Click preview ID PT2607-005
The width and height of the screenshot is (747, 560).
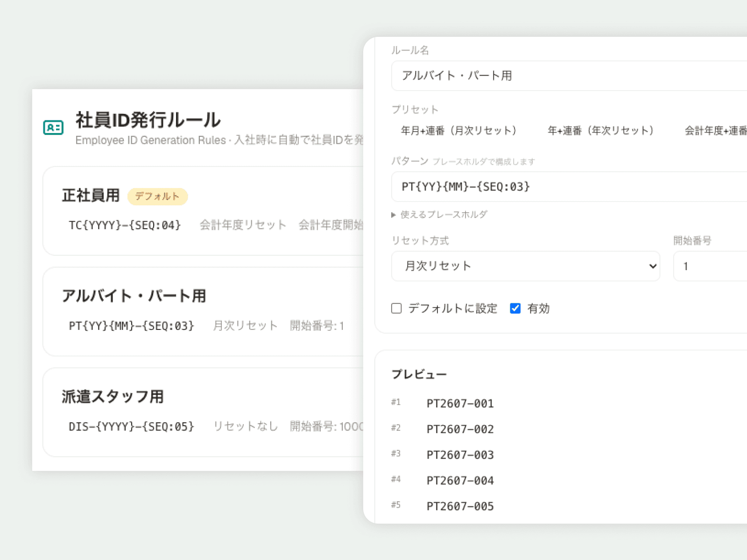click(x=460, y=506)
